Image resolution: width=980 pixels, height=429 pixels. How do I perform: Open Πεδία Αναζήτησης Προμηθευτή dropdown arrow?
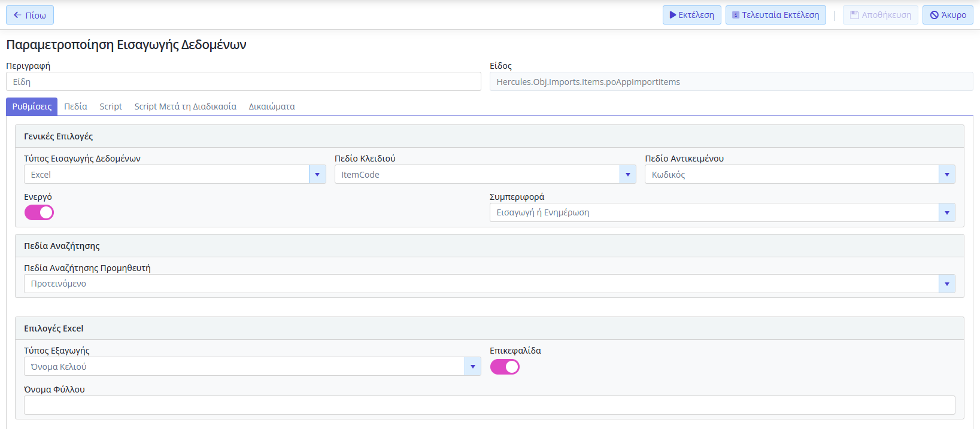pyautogui.click(x=946, y=284)
